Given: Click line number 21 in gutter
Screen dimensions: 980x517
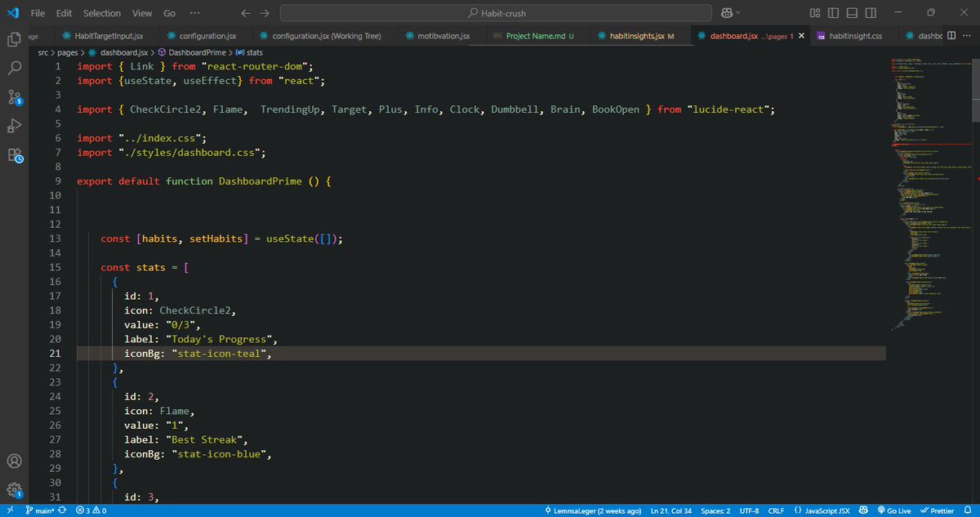Looking at the screenshot, I should pos(55,354).
